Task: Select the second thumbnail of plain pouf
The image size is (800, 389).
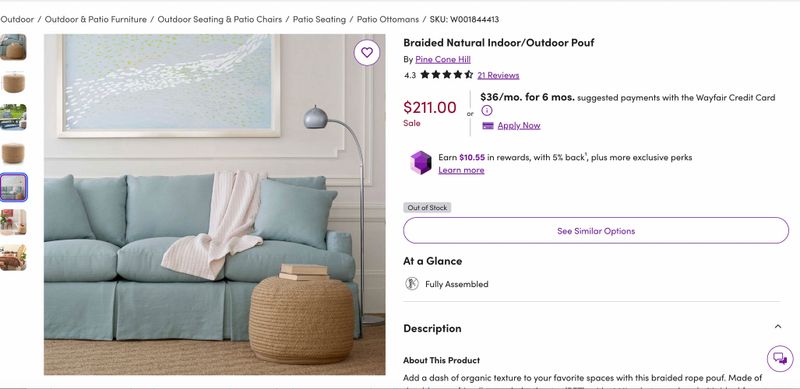Action: [x=13, y=82]
